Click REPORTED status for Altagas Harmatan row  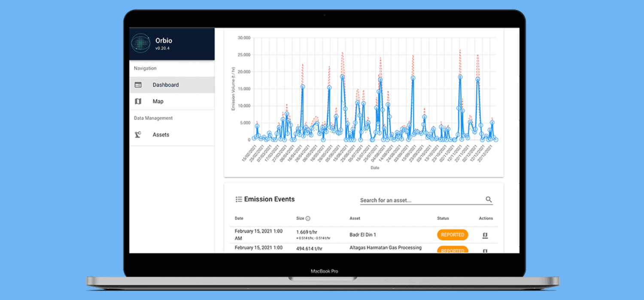pyautogui.click(x=453, y=250)
